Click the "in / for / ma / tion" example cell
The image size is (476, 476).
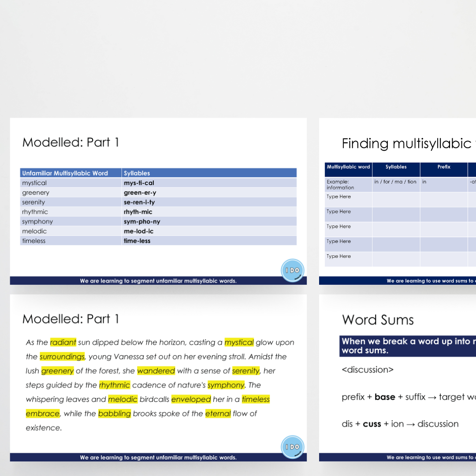click(395, 182)
